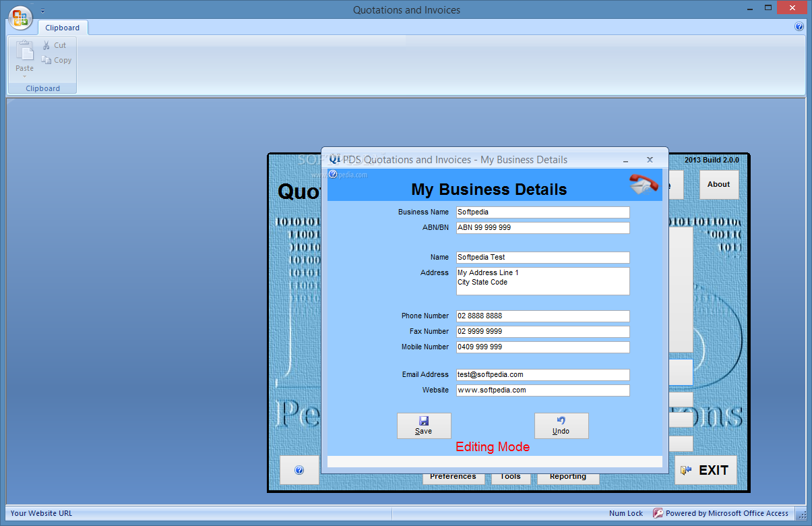Click the Editing Mode red label
Image resolution: width=812 pixels, height=526 pixels.
point(493,447)
